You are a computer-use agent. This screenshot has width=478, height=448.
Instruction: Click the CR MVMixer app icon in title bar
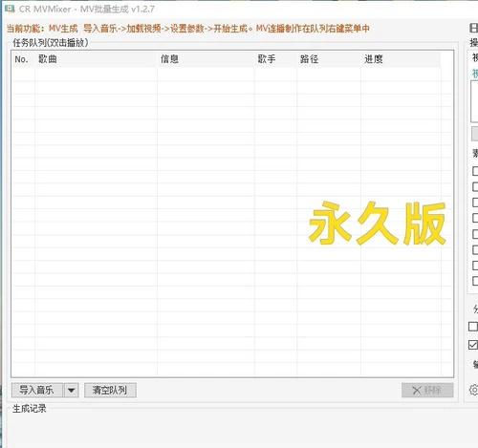tap(10, 9)
